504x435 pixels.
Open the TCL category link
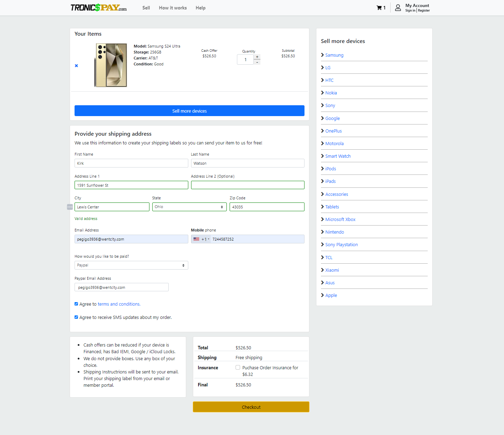pos(329,258)
